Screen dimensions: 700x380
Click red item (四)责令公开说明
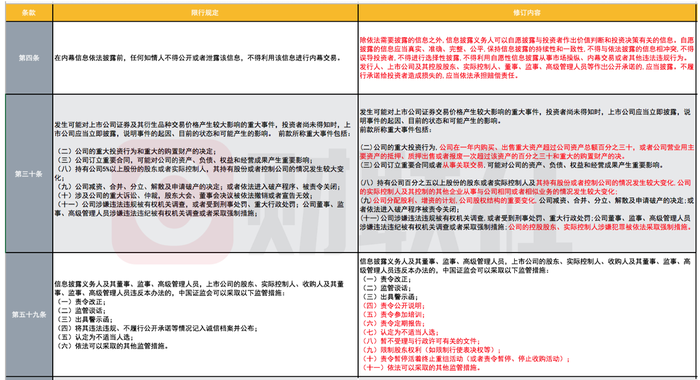click(x=393, y=306)
